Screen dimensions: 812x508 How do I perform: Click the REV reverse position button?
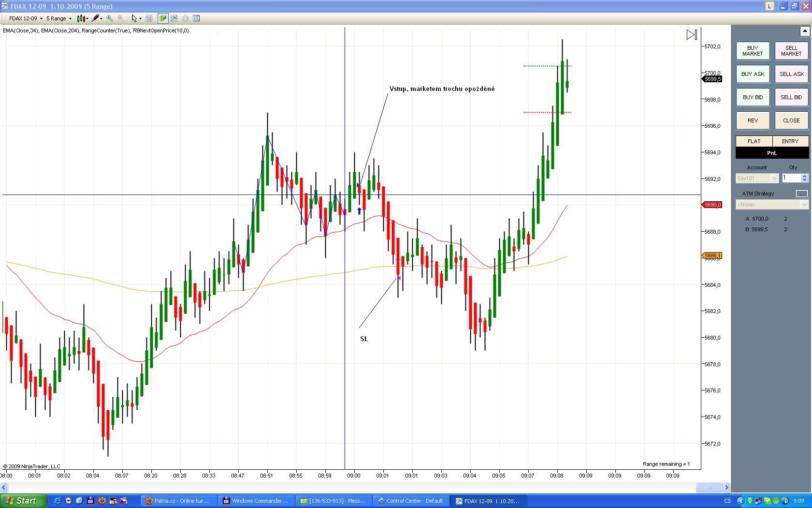coord(753,120)
